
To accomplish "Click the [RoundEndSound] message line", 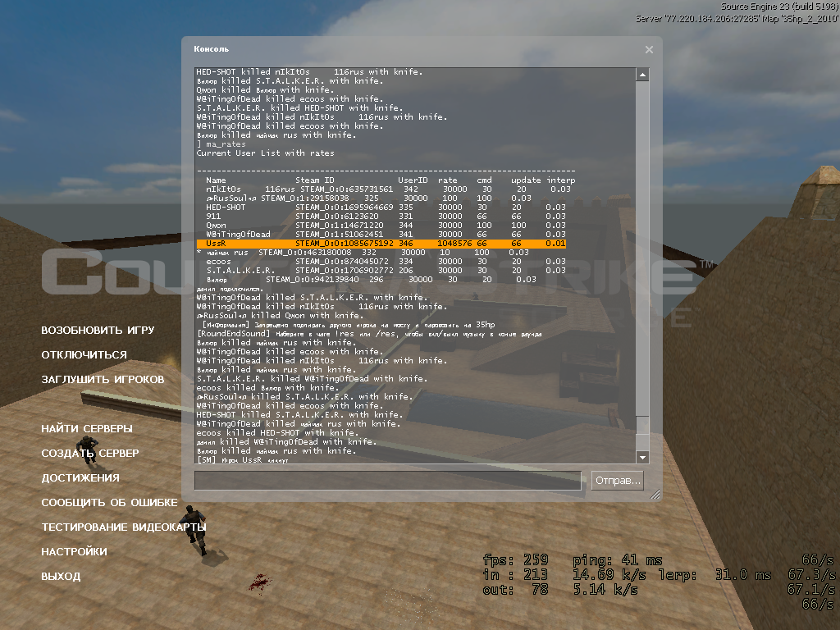I will pos(369,334).
